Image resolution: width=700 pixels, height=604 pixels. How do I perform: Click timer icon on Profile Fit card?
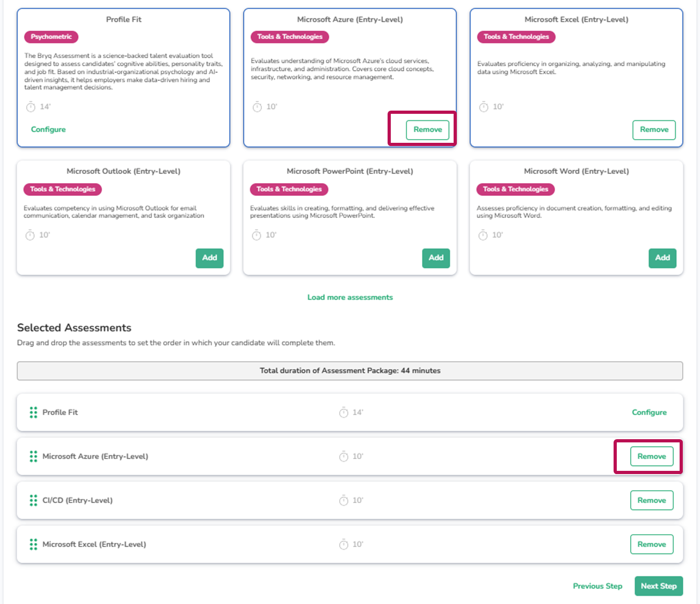(31, 107)
